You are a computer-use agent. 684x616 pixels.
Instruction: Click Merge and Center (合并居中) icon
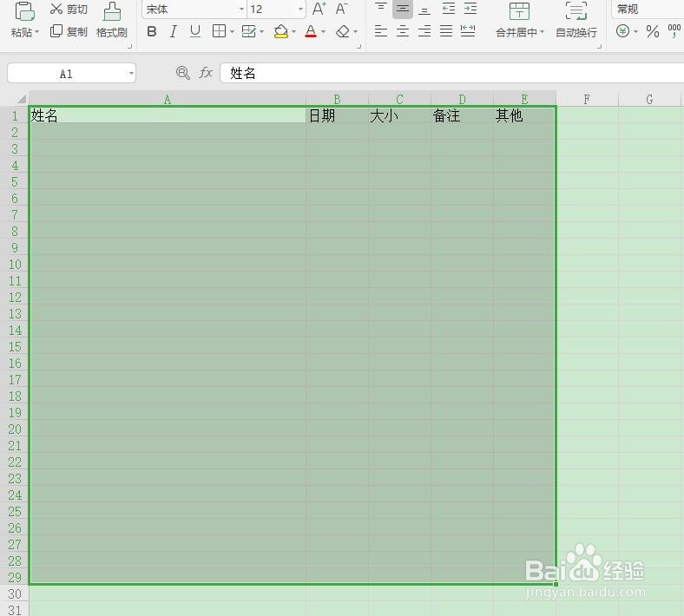(x=519, y=11)
